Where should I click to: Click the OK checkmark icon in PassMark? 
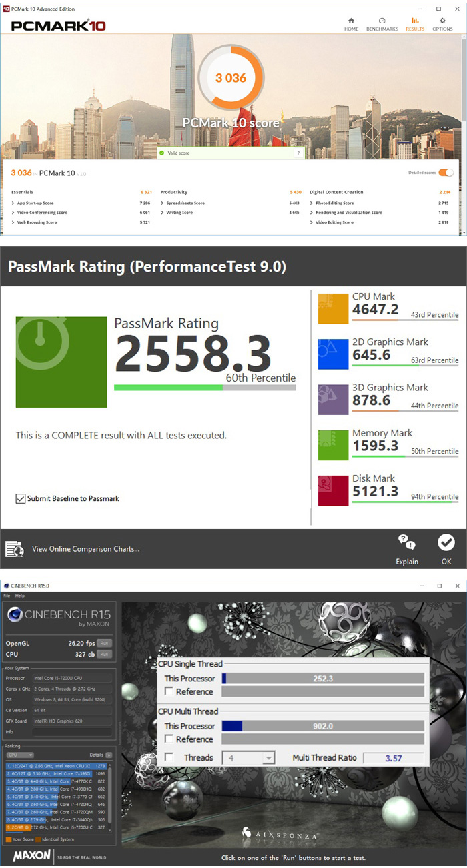pos(446,542)
